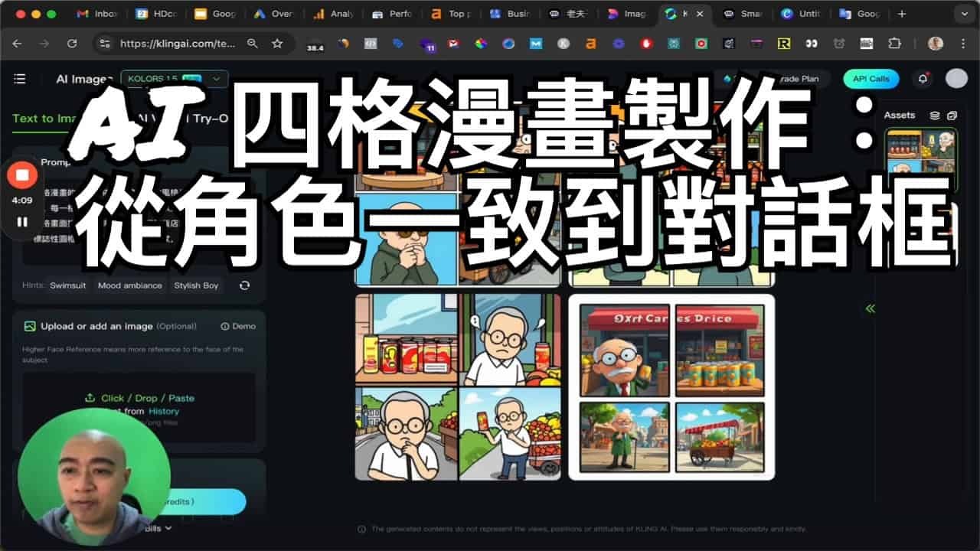Open the Kling user avatar menu
This screenshot has height=551, width=980.
(x=956, y=78)
